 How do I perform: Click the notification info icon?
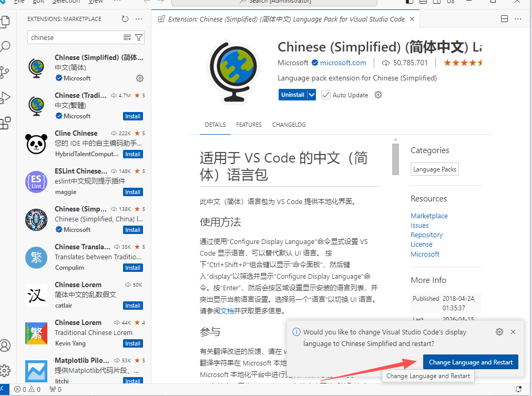(x=296, y=332)
